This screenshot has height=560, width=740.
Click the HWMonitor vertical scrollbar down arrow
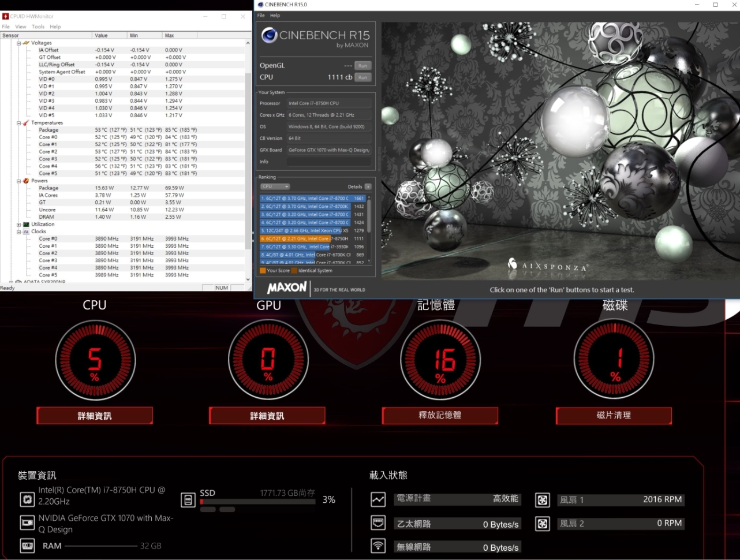click(248, 279)
